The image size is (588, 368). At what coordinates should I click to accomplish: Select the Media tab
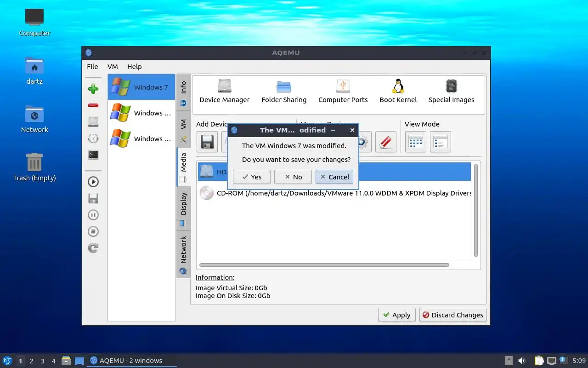pos(183,167)
